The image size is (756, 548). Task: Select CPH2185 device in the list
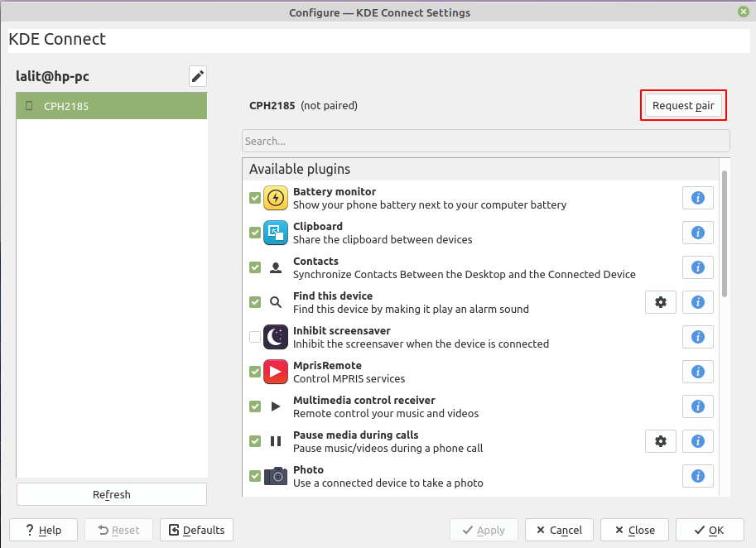click(x=111, y=106)
